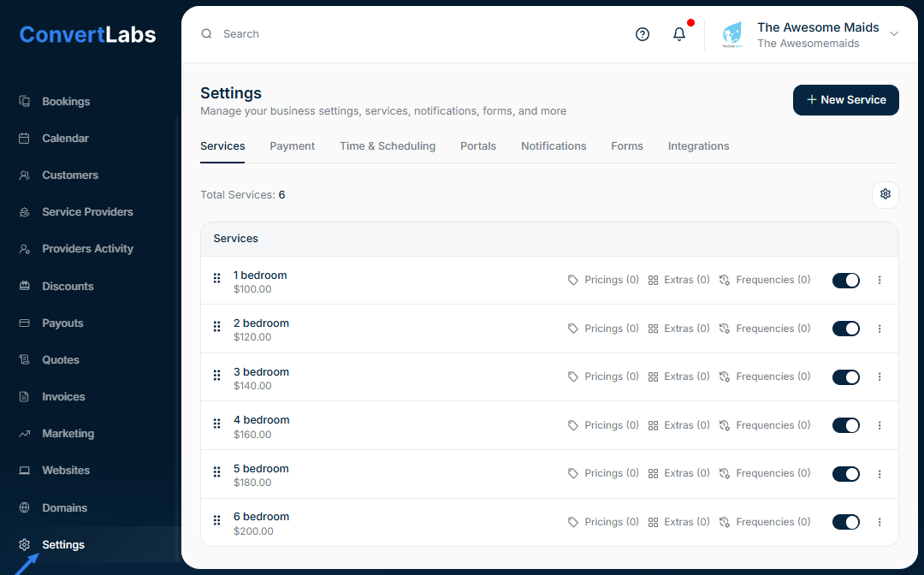Disable the 1 bedroom service toggle
The image size is (924, 575).
[x=845, y=280]
